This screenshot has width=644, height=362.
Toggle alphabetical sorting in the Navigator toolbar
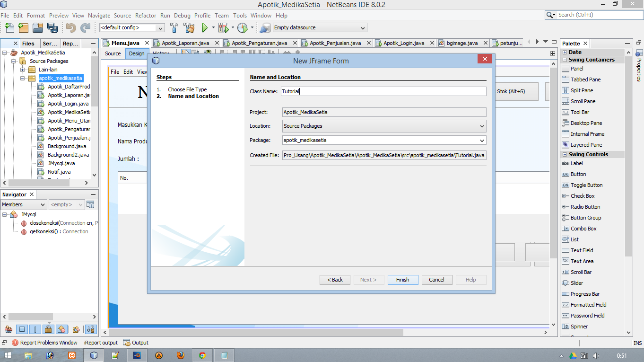pyautogui.click(x=89, y=329)
